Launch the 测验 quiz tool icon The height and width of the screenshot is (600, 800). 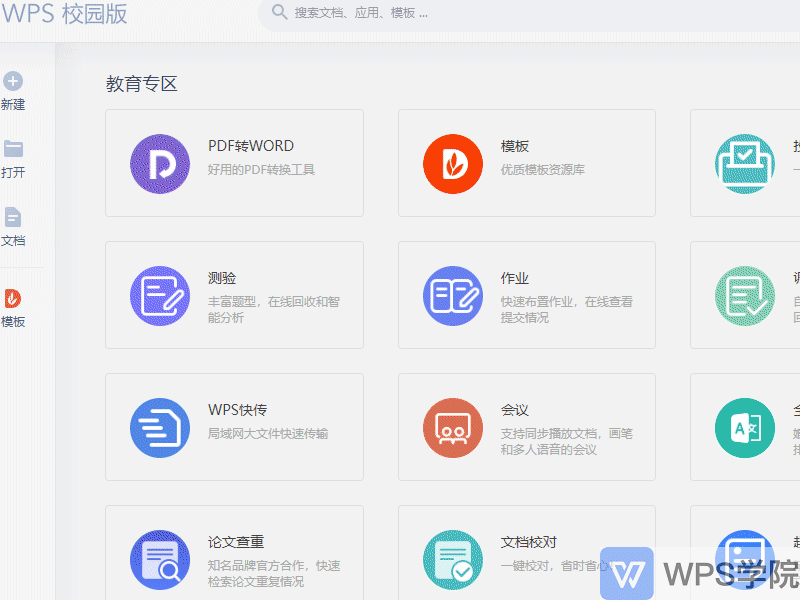tap(159, 295)
